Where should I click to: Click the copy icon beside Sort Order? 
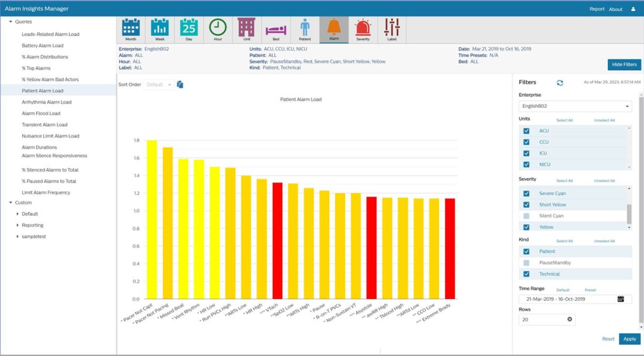180,85
